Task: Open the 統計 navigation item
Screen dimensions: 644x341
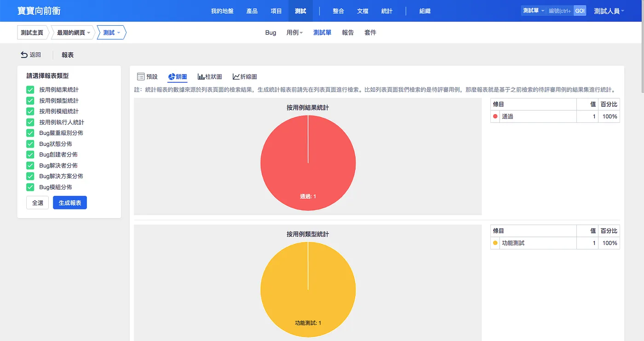Action: pyautogui.click(x=387, y=11)
